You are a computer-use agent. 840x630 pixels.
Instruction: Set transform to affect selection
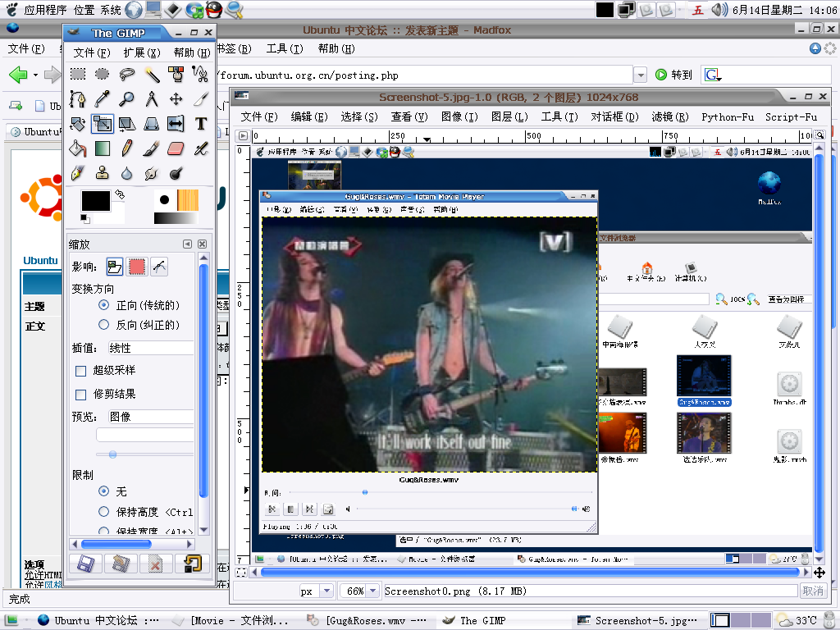137,267
